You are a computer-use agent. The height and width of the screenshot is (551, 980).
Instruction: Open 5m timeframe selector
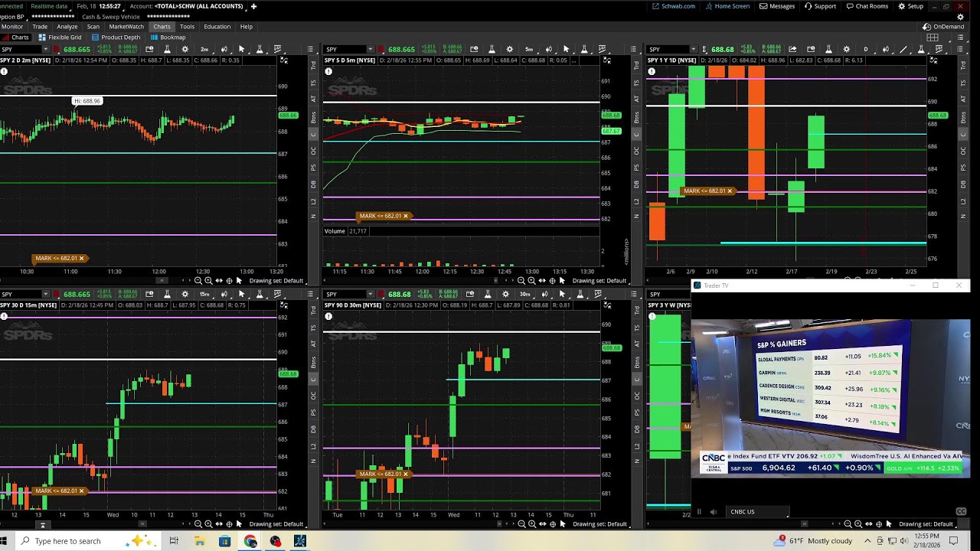[529, 49]
